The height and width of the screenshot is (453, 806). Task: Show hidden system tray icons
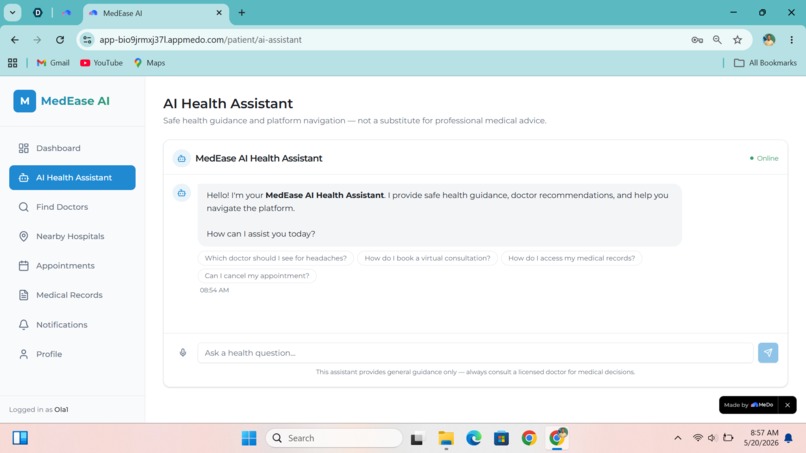pyautogui.click(x=677, y=438)
